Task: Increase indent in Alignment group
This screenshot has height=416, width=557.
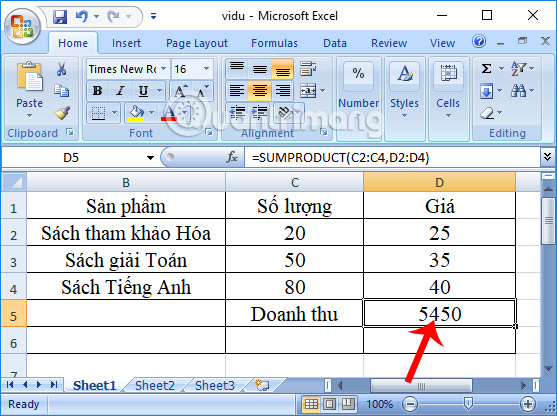Action: (x=260, y=112)
